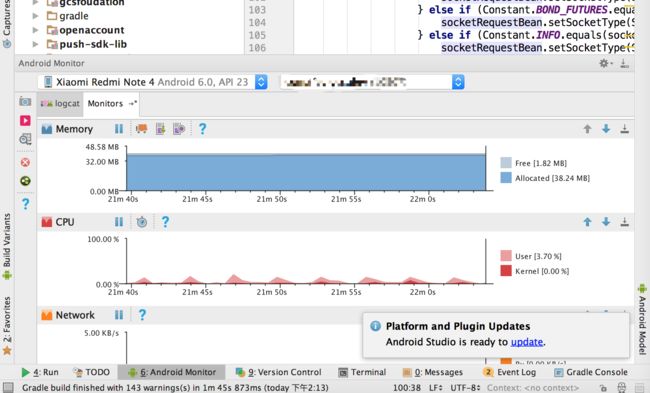The height and width of the screenshot is (393, 650).
Task: Expand the push-sdk-lib module
Action: (36, 44)
